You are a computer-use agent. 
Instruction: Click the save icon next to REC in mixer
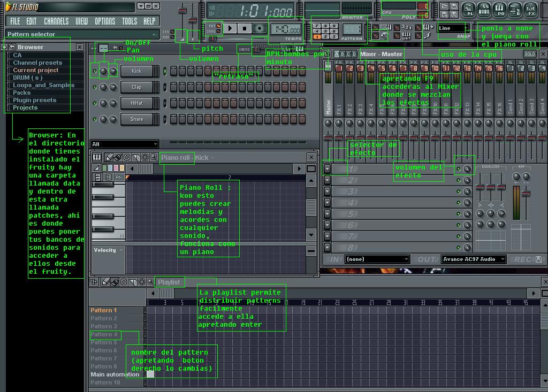pos(538,259)
